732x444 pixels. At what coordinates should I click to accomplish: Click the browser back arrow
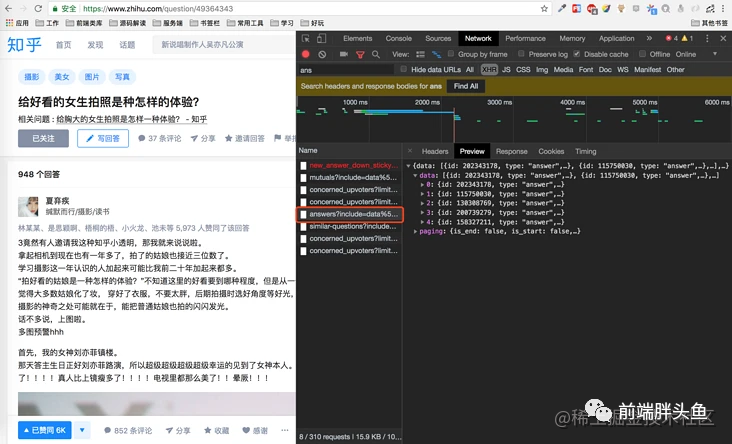(x=9, y=8)
